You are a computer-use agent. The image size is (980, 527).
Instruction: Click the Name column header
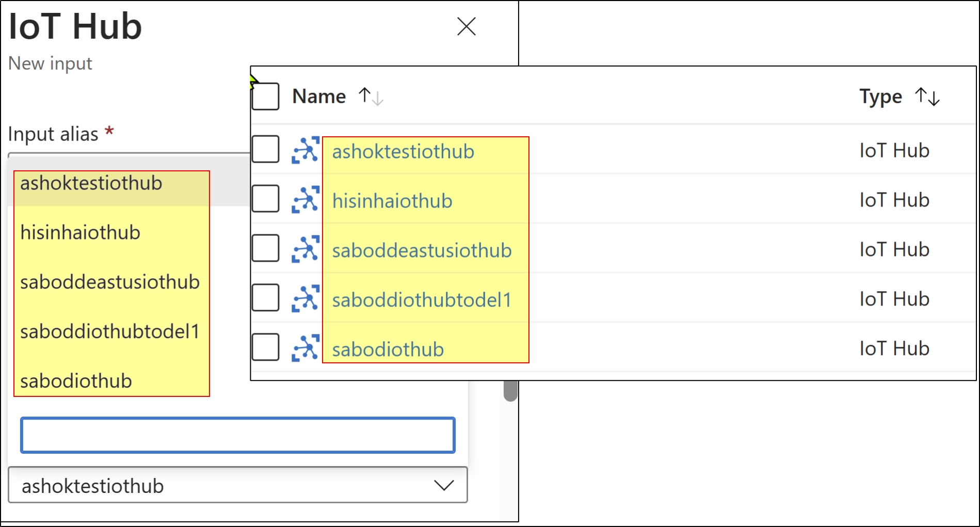pos(319,97)
